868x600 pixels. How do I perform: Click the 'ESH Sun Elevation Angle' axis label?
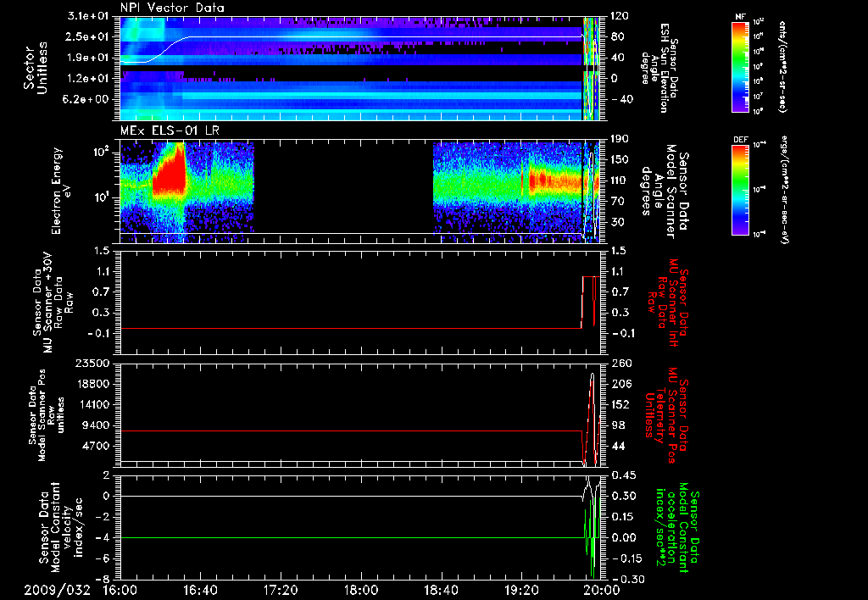coord(658,68)
